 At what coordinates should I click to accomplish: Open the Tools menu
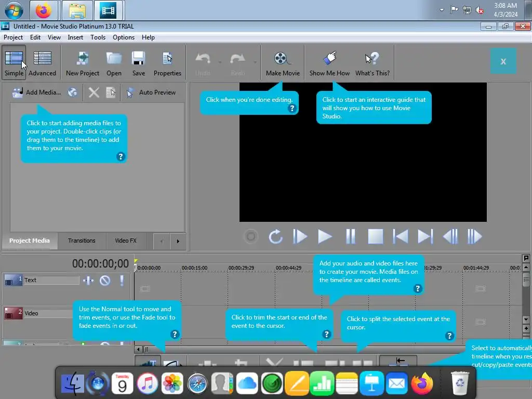(x=98, y=37)
